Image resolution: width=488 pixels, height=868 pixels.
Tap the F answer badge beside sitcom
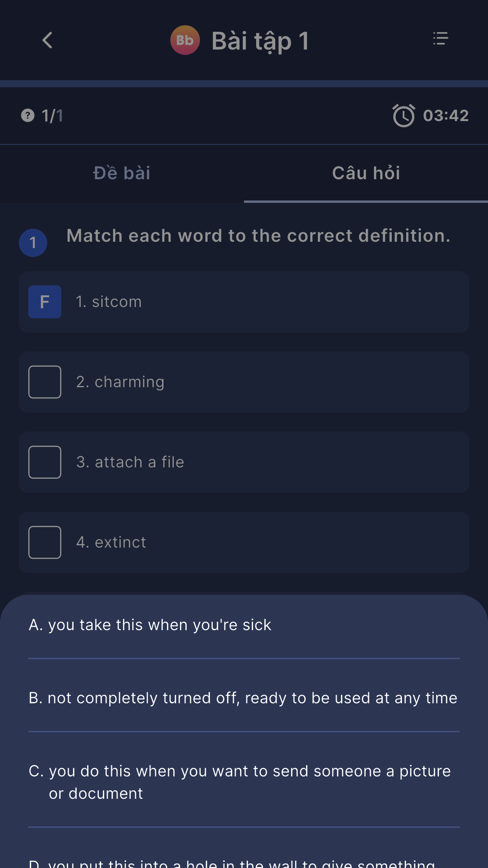click(44, 302)
